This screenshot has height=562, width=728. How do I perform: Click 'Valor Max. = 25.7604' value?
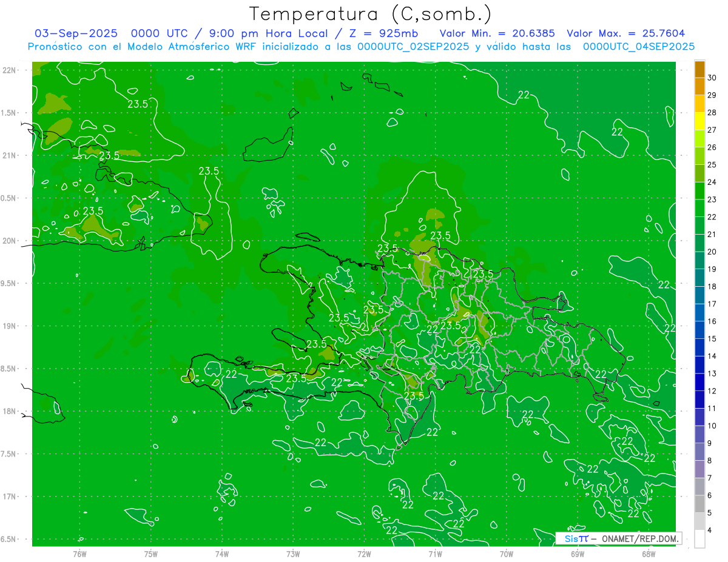pyautogui.click(x=626, y=33)
